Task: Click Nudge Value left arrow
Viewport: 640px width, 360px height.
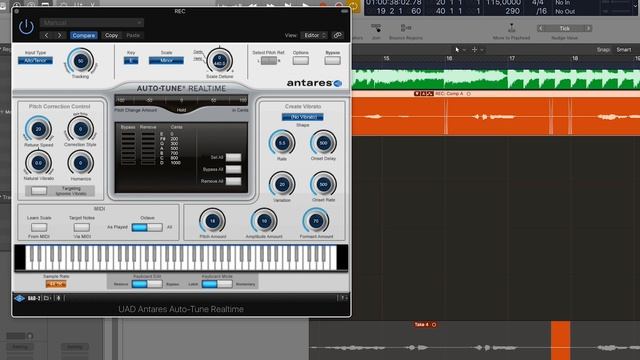Action: [540, 28]
